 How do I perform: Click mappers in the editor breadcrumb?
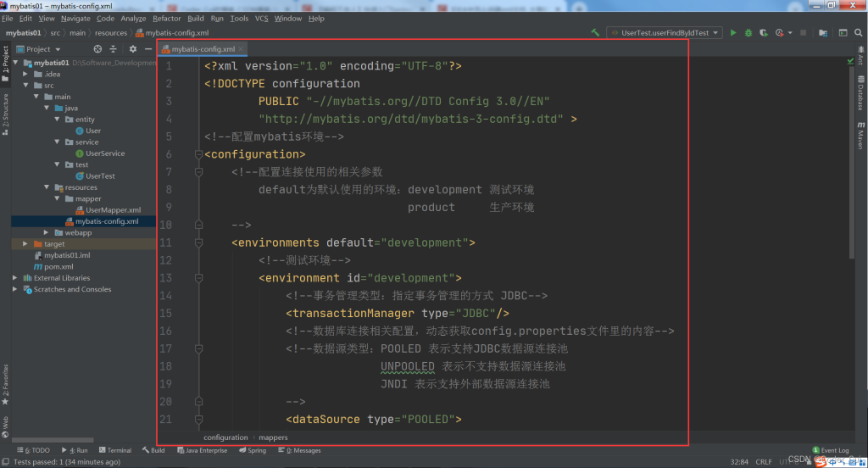click(x=273, y=437)
